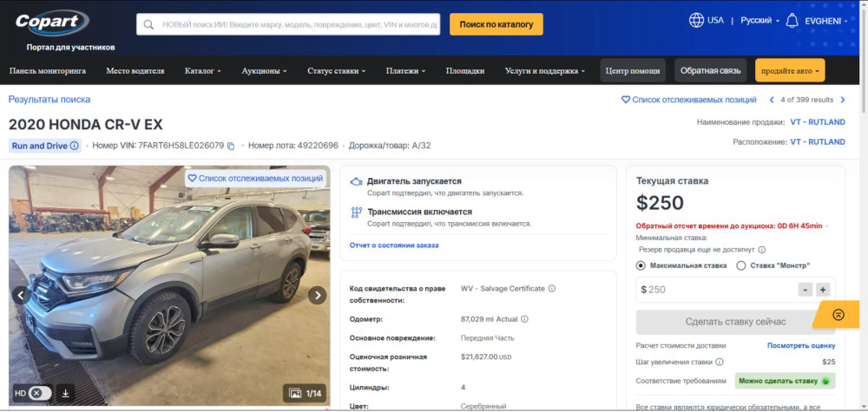Open продайте авто dropdown button
Viewport: 868px width, 412px height.
coord(790,71)
